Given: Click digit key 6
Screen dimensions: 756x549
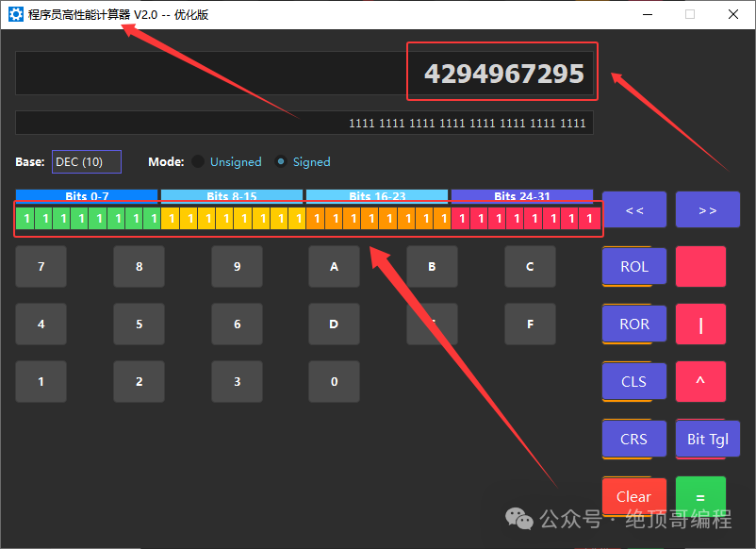Looking at the screenshot, I should click(x=237, y=324).
